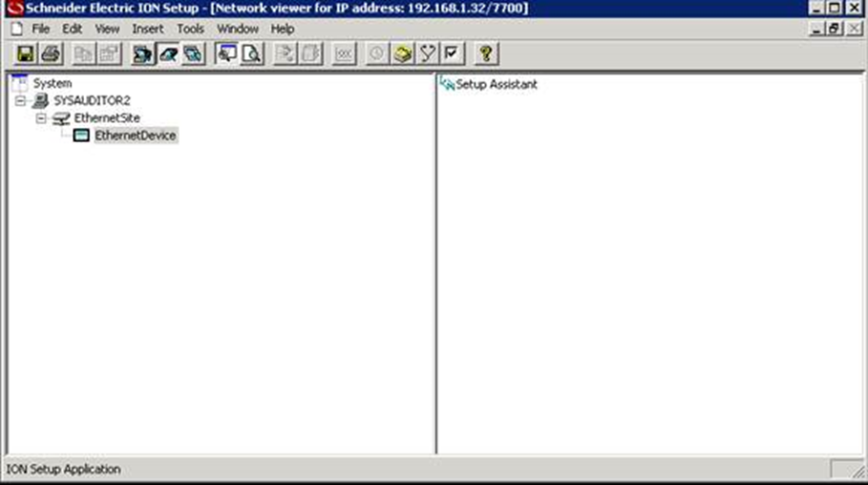Click the Save floppy disk toolbar icon
The image size is (868, 485).
(x=25, y=53)
